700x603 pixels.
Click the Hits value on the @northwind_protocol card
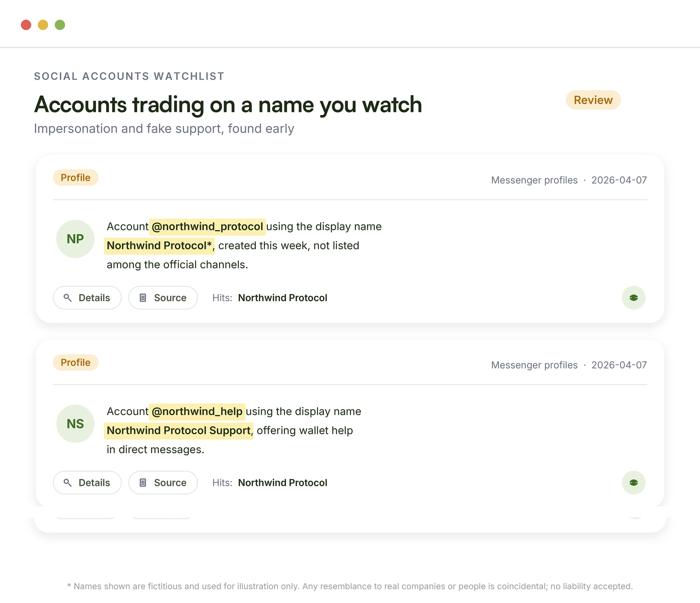(x=282, y=298)
